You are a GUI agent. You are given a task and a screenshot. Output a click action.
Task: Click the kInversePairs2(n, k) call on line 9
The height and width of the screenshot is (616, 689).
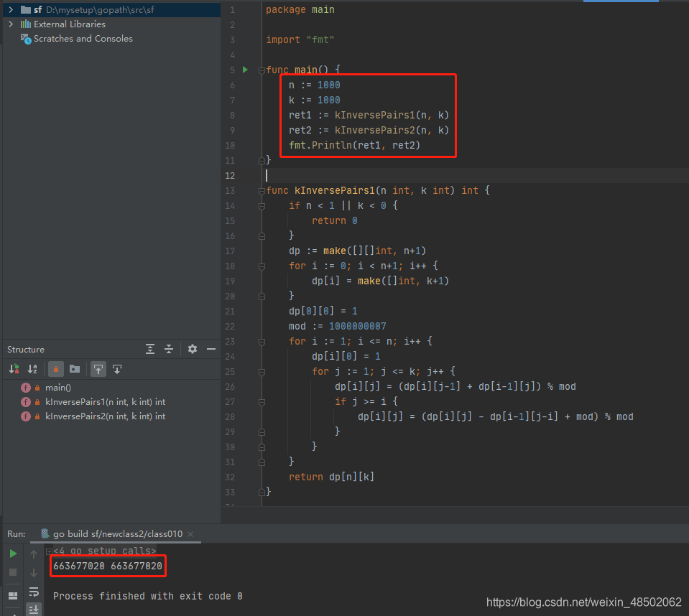[392, 131]
